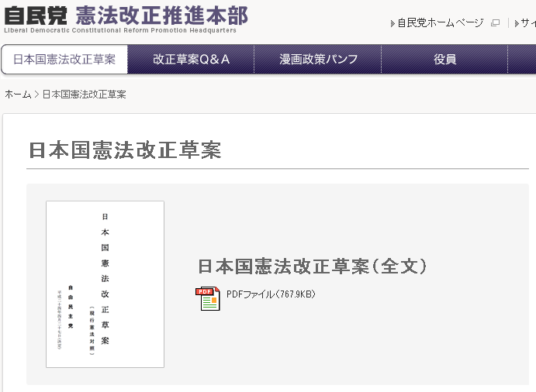Click the 自民党 logo in the header
Screen dimensions: 536x392
pyautogui.click(x=34, y=15)
